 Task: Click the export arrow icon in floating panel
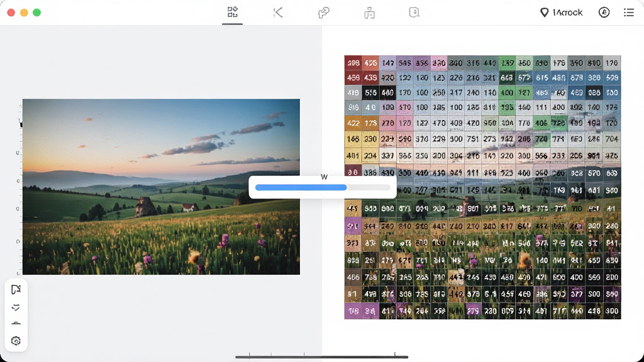tap(16, 289)
